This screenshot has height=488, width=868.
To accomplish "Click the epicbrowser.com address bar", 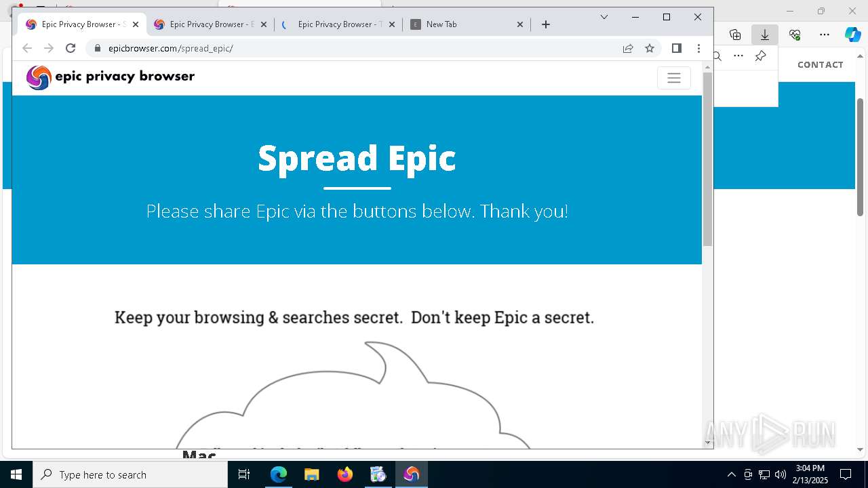I will point(357,48).
